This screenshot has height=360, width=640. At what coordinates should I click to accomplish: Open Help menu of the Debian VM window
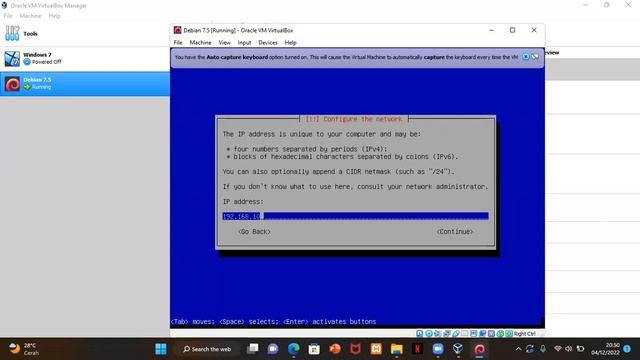click(x=290, y=42)
